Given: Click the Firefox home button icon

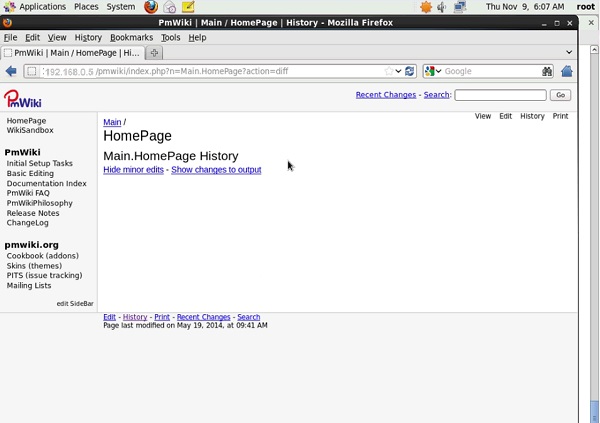Looking at the screenshot, I should pos(567,71).
